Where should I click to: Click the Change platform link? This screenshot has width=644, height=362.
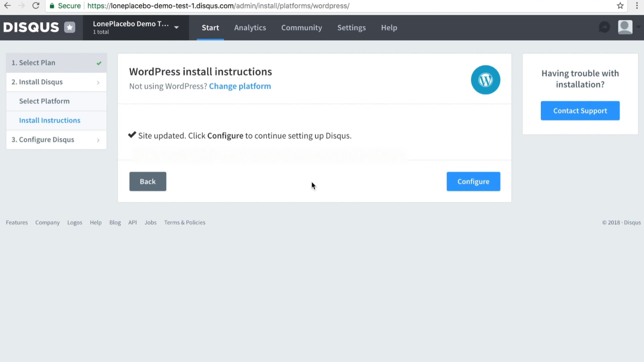[x=240, y=86]
